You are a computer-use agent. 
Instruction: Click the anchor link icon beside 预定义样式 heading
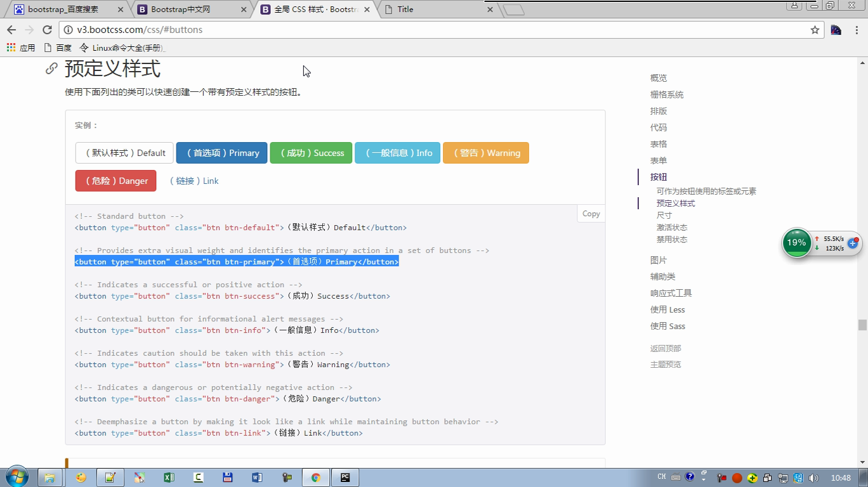(x=51, y=68)
